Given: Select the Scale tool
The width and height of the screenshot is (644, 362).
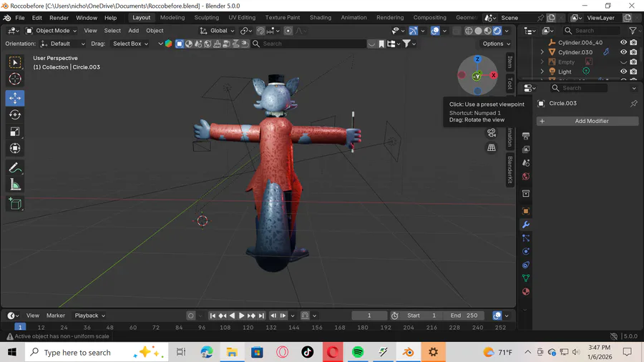Looking at the screenshot, I should click(15, 132).
